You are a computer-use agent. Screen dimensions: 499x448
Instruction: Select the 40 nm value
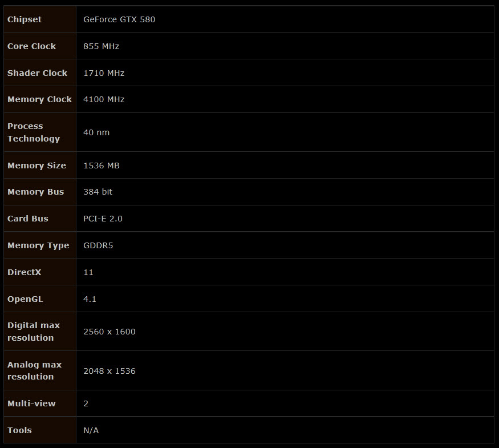(x=96, y=132)
